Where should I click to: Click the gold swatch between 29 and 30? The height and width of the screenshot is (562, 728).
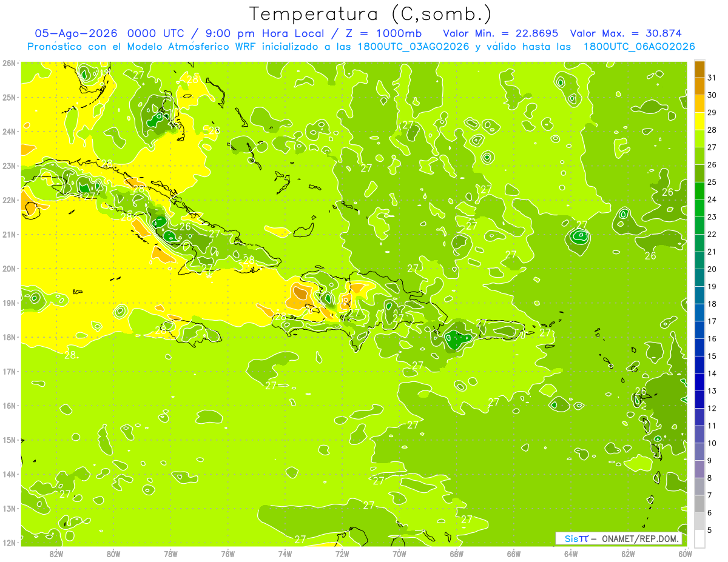coord(699,104)
